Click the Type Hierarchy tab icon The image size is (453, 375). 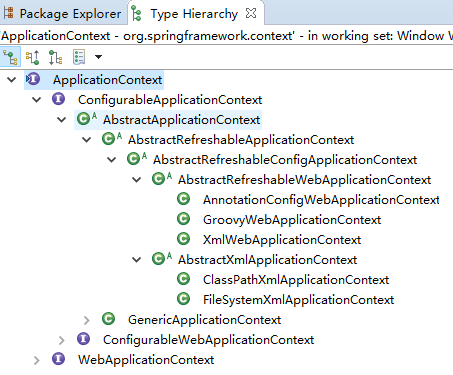tap(136, 14)
